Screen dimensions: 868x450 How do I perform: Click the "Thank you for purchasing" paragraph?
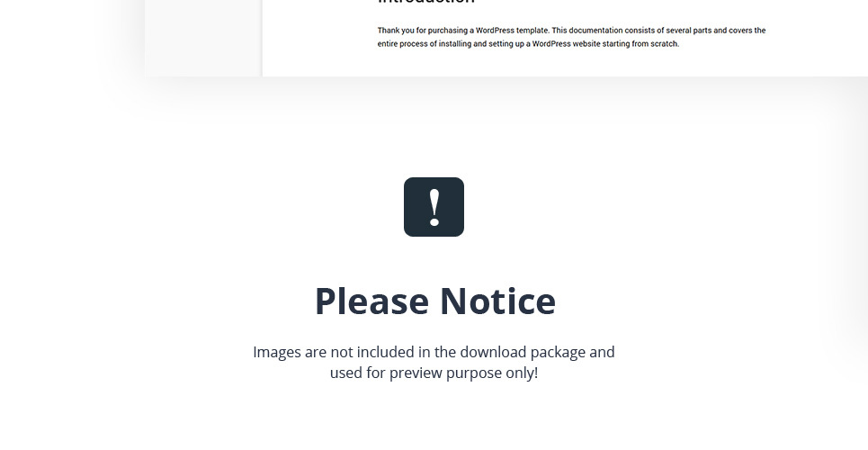[571, 37]
